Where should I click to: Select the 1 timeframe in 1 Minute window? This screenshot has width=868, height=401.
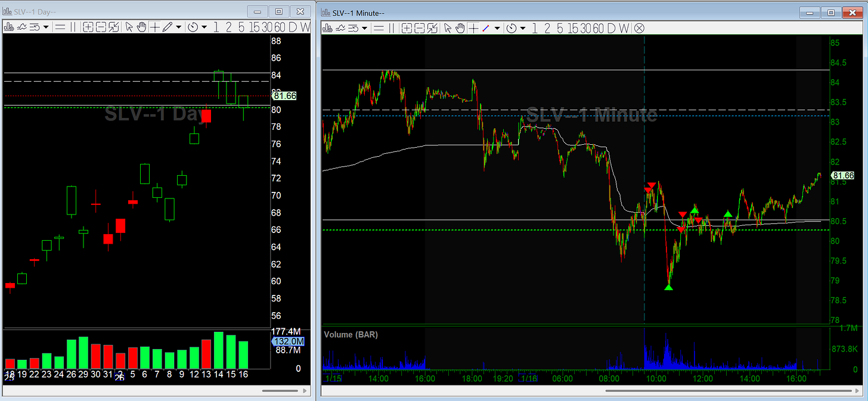tap(534, 28)
